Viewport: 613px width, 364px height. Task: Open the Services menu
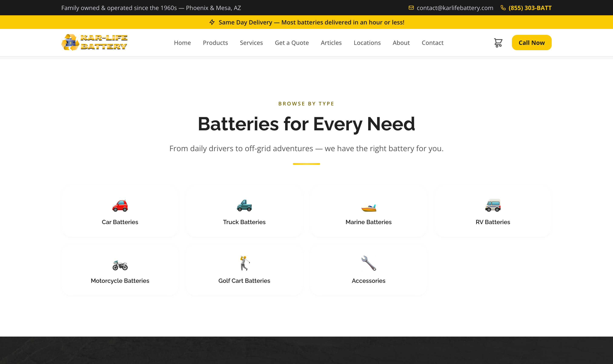(251, 43)
